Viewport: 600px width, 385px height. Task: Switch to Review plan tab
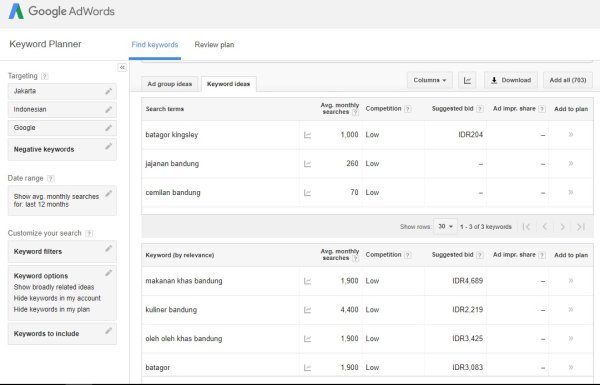click(214, 45)
